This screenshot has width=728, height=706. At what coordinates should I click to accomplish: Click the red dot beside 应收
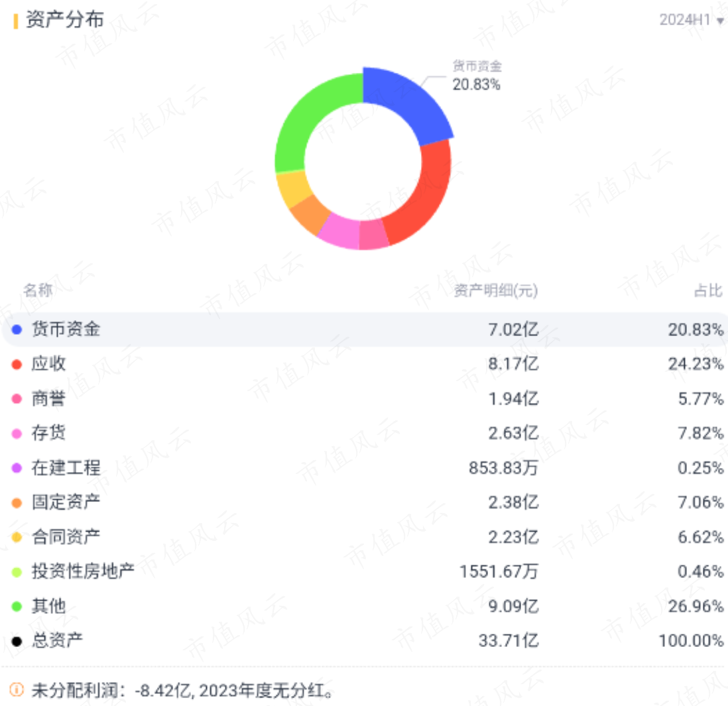(x=17, y=364)
